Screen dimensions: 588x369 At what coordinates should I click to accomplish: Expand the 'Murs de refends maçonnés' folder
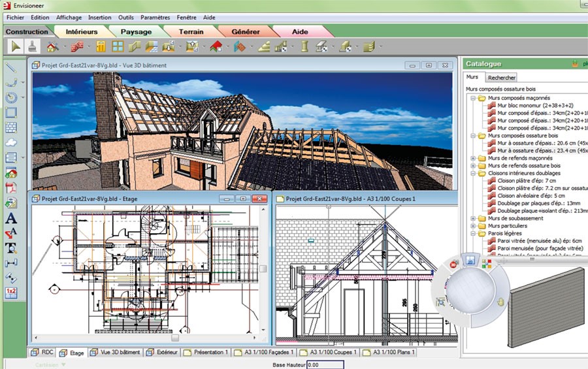pyautogui.click(x=473, y=158)
